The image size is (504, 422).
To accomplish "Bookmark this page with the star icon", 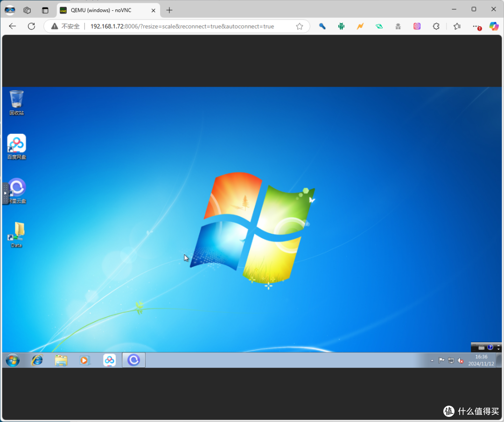I will (x=300, y=26).
